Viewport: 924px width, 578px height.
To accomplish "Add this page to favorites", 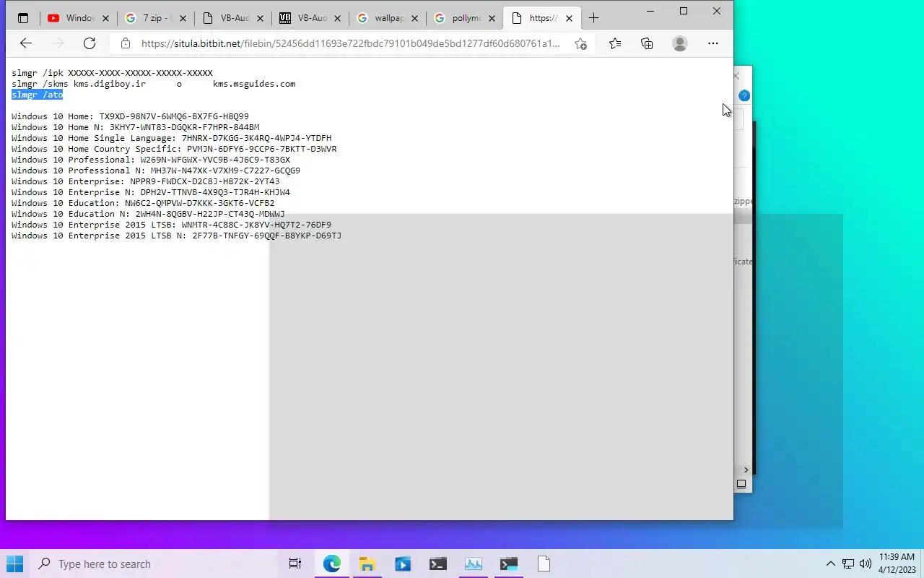I will pyautogui.click(x=580, y=43).
